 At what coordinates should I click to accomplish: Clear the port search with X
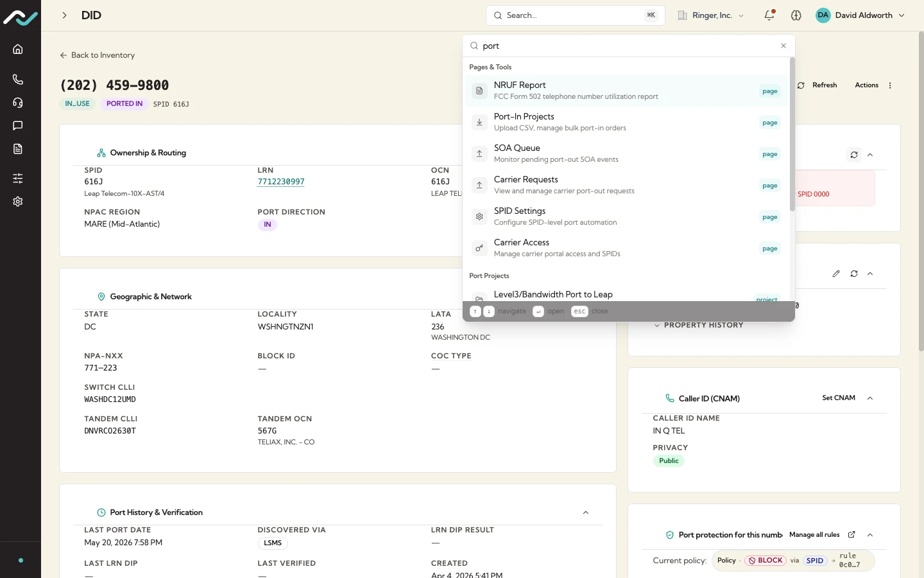pos(783,46)
